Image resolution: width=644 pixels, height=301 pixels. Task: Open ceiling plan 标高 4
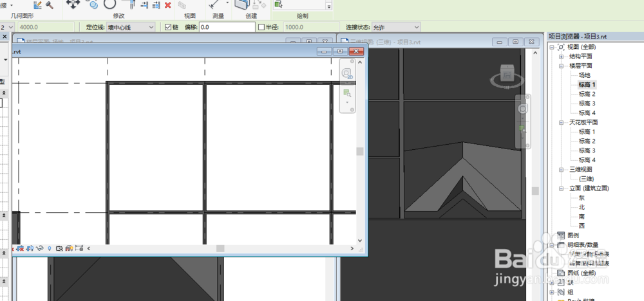[587, 160]
